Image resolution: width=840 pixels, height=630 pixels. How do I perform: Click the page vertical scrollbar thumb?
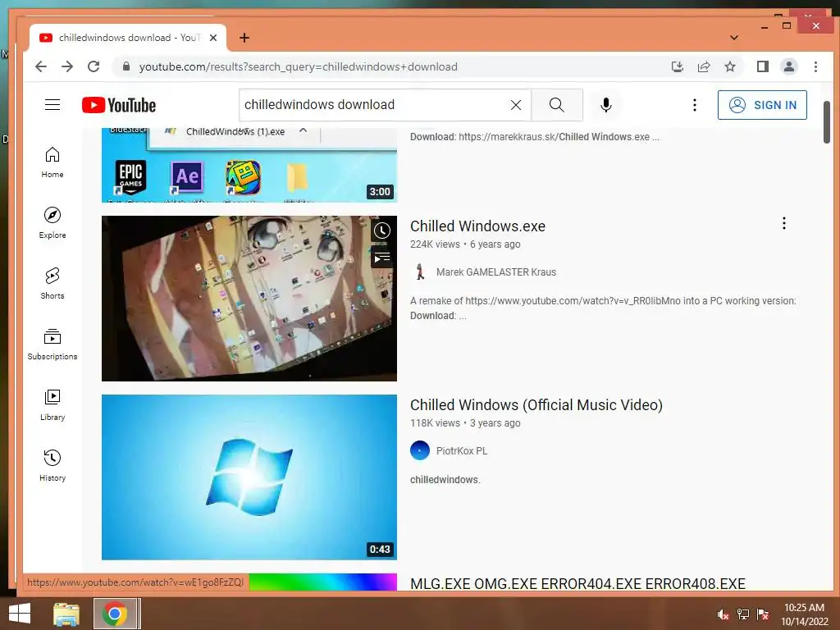pyautogui.click(x=827, y=122)
